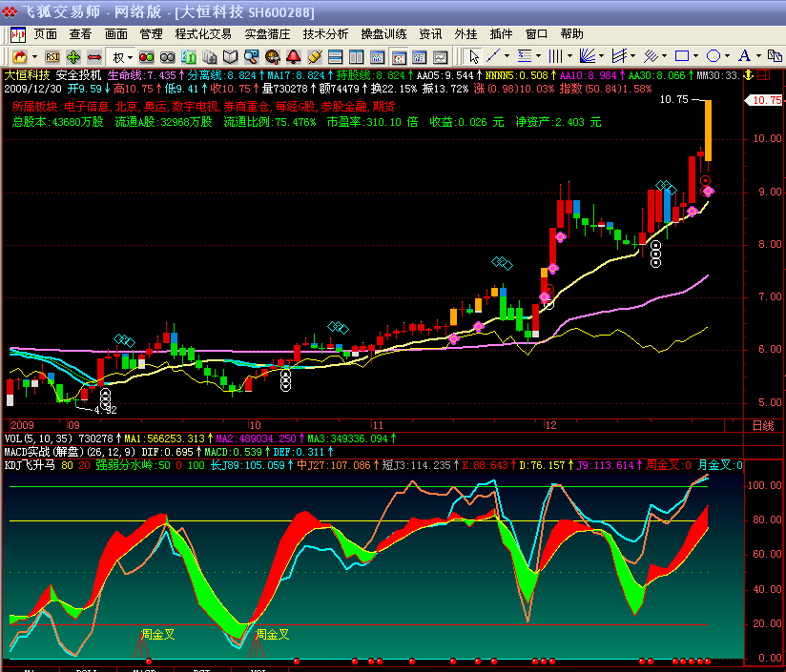This screenshot has height=672, width=786.
Task: Open the 画面 menu
Action: tap(116, 34)
